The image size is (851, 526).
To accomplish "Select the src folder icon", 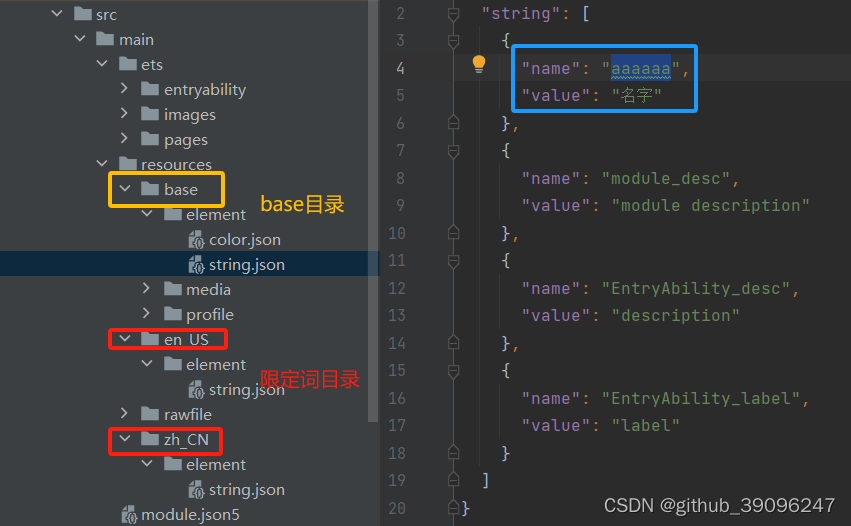I will point(82,14).
